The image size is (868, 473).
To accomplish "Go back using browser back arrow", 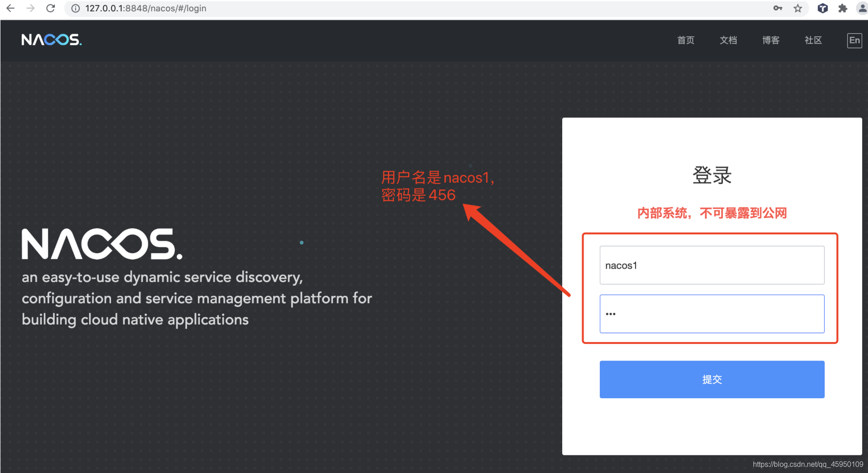I will (x=10, y=8).
